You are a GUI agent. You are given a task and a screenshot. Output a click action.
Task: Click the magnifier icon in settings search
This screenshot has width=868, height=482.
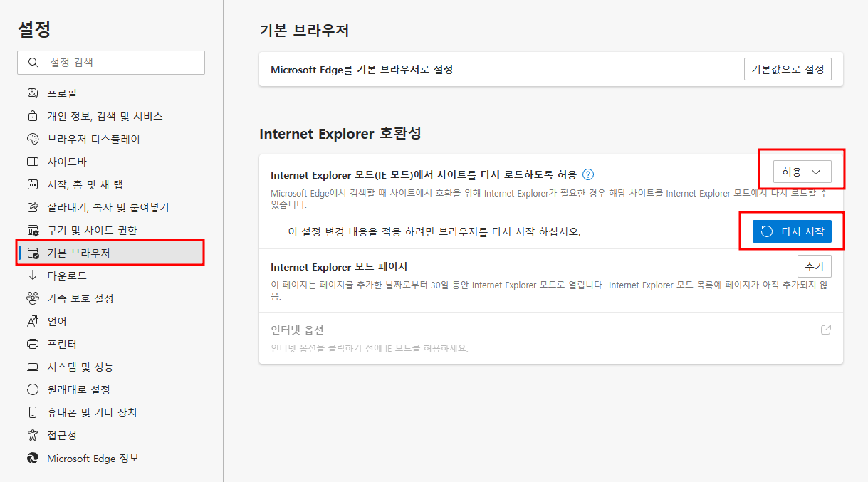point(33,63)
